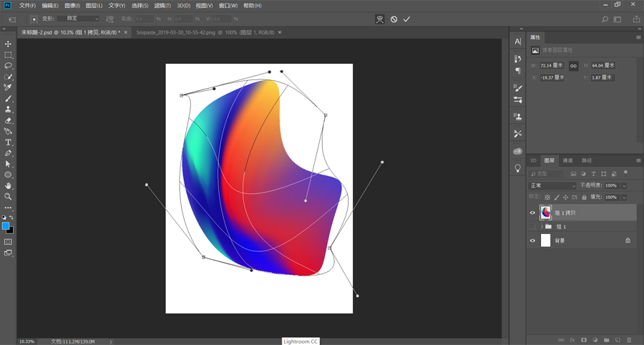
Task: Click the W width input field
Action: pos(551,66)
